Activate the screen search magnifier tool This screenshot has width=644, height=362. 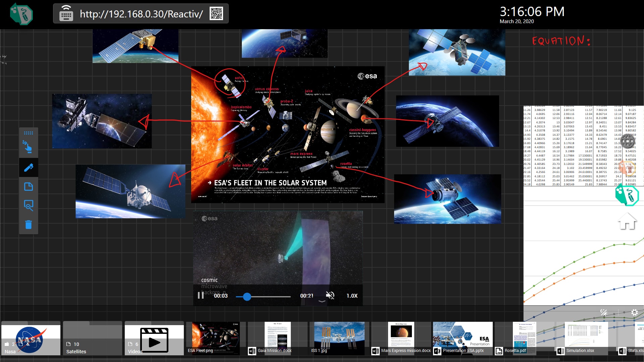[x=29, y=205]
